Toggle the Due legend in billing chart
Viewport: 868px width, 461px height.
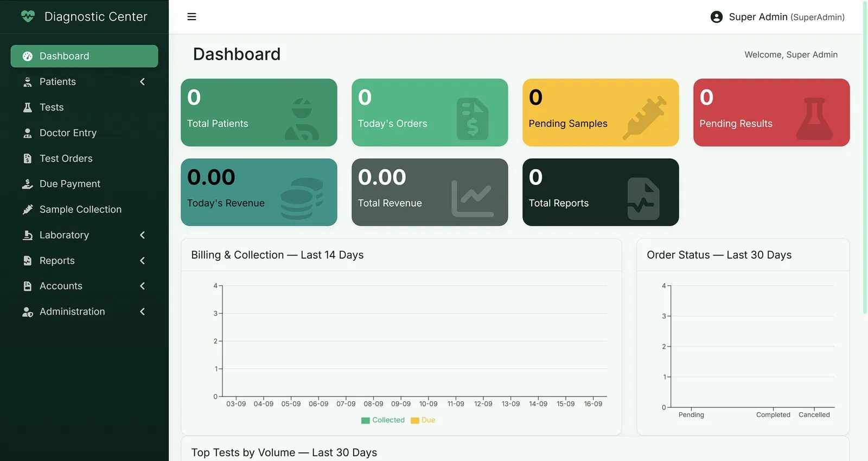[423, 420]
